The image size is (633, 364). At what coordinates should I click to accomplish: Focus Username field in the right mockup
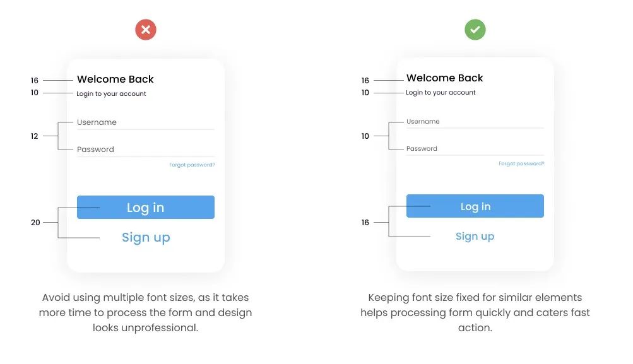click(475, 122)
